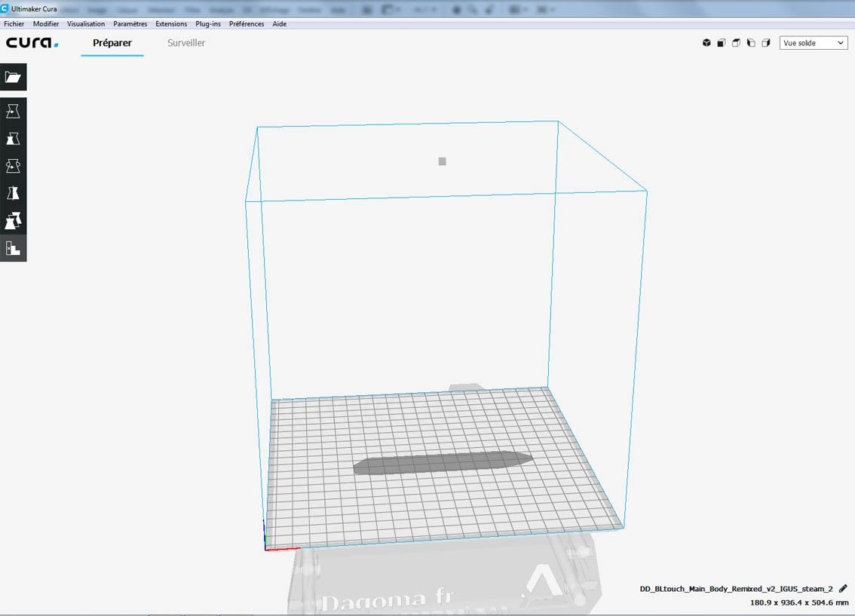The image size is (855, 616).
Task: Activate the support blocker tool
Action: tap(13, 249)
